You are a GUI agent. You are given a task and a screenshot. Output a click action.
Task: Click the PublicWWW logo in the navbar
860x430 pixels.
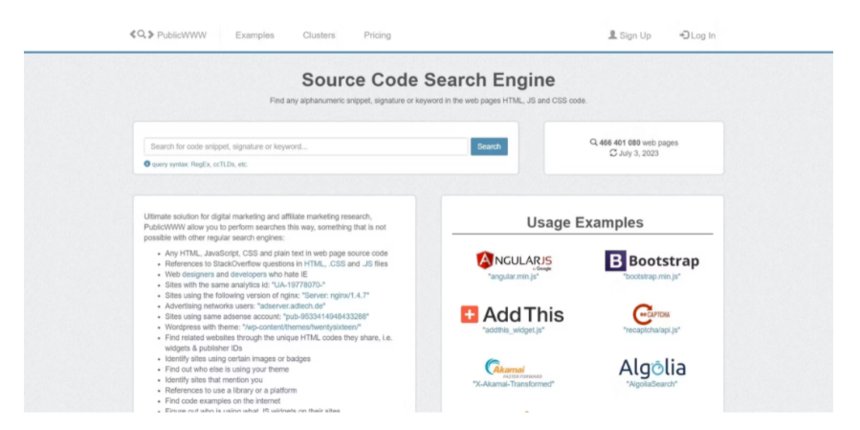[x=168, y=35]
